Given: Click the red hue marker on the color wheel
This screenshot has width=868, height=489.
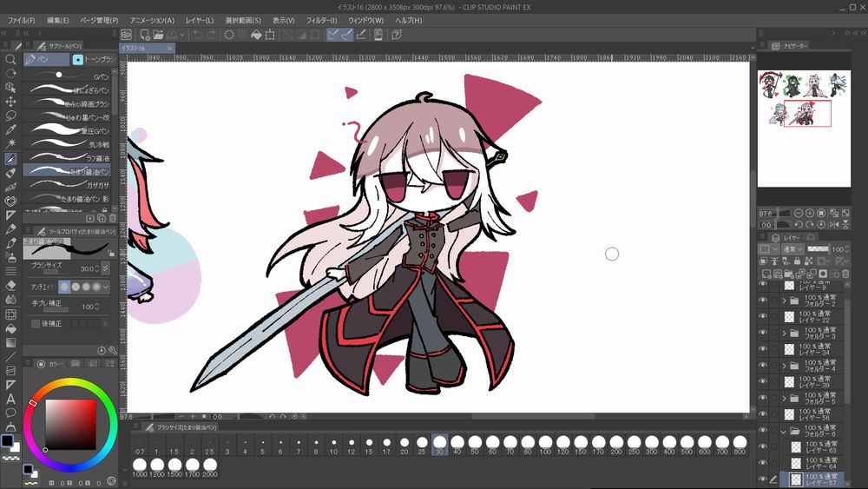Looking at the screenshot, I should 33,403.
